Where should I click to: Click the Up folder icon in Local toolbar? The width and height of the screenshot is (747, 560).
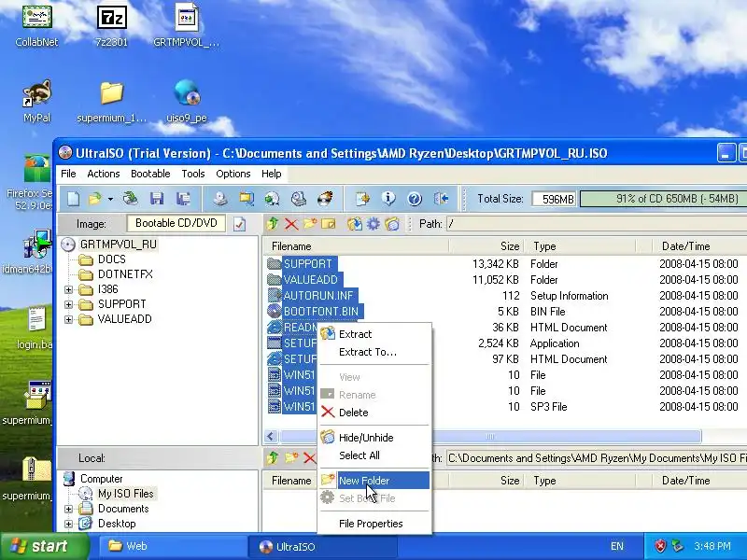tap(273, 457)
